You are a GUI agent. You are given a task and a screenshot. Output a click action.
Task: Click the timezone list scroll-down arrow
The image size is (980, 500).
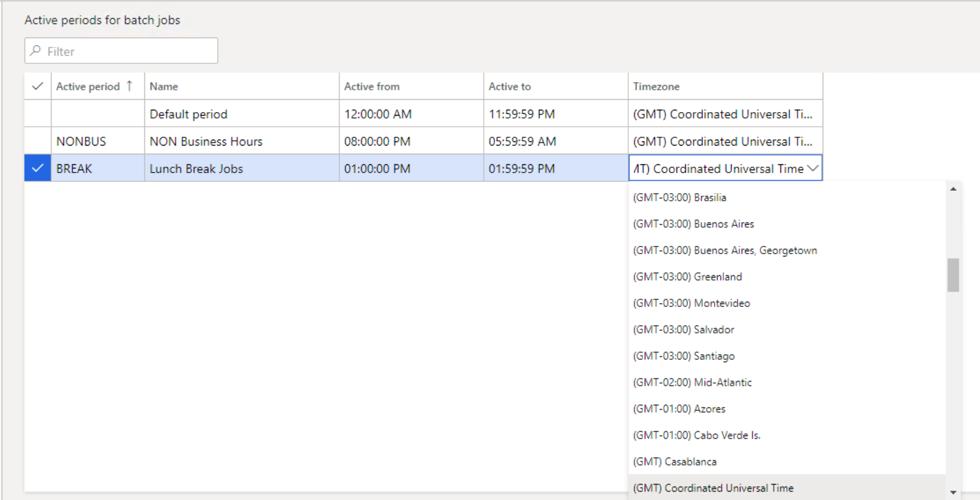[953, 492]
